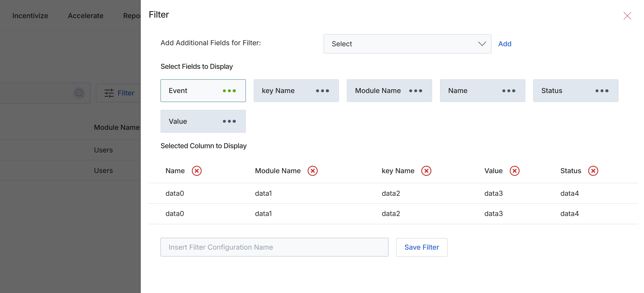Remove the Module Name column from selected columns
This screenshot has width=644, height=293.
click(313, 171)
